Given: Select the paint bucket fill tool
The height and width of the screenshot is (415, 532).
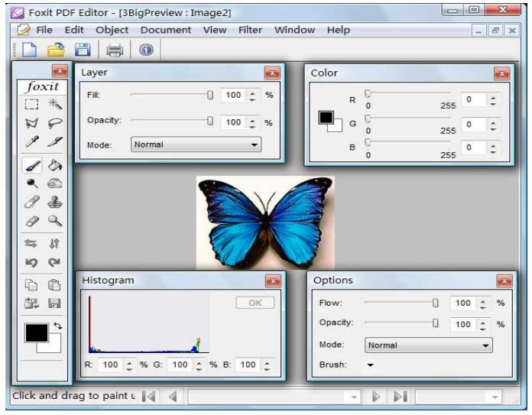Looking at the screenshot, I should click(54, 166).
